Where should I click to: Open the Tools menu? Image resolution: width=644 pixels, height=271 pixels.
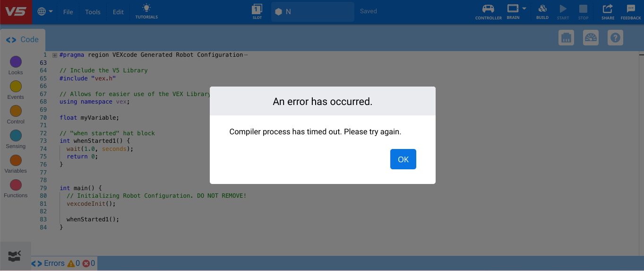(93, 12)
